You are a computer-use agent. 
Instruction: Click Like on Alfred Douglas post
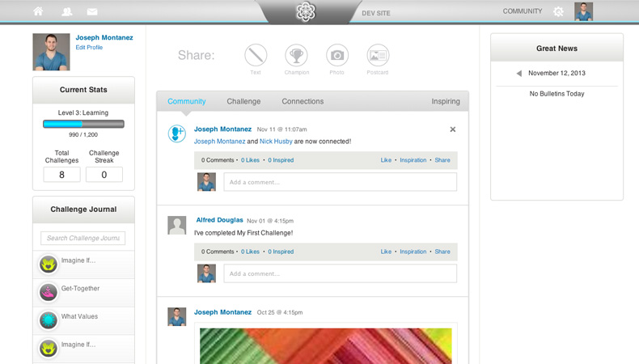(x=386, y=252)
